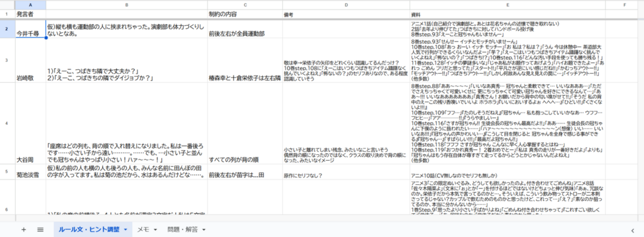Switch to the メモ sheet tab
Image resolution: width=644 pixels, height=237 pixels.
pos(143,230)
